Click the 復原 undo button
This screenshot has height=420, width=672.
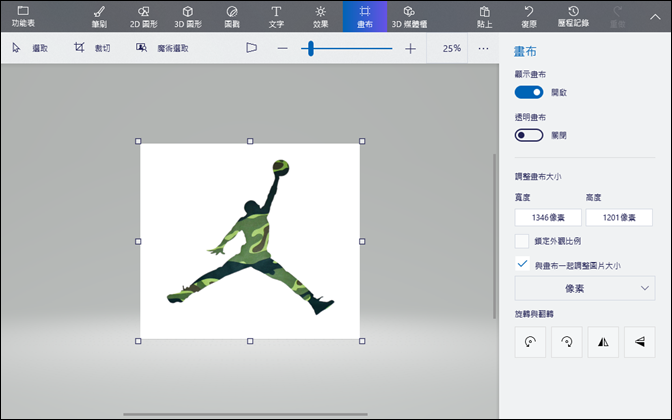pyautogui.click(x=529, y=16)
